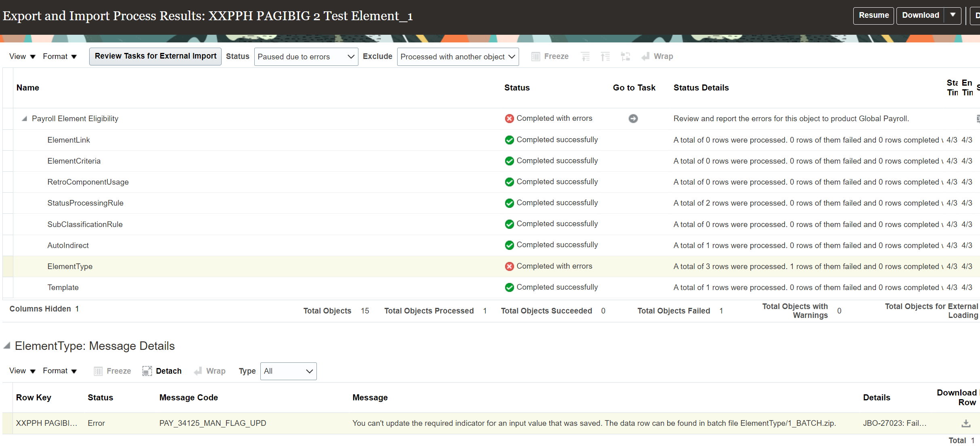Collapse the Payroll Element Eligibility tree node
Screen dimensions: 980x446
24,118
